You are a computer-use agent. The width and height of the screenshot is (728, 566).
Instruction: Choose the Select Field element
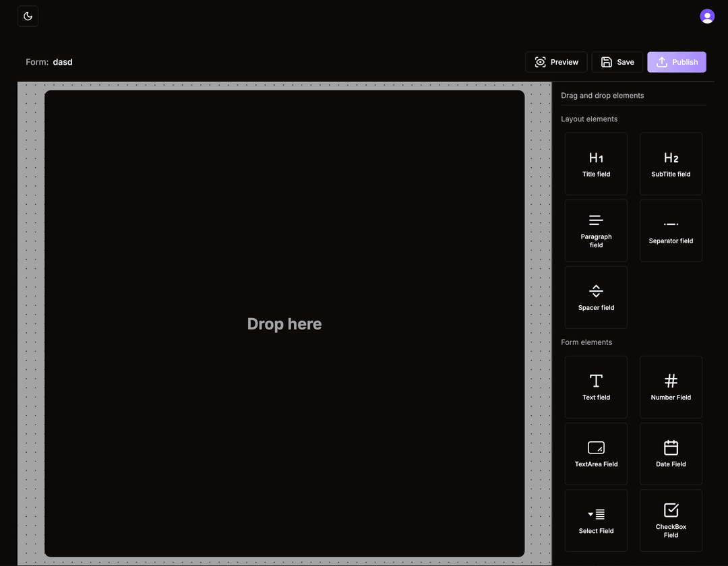click(596, 521)
